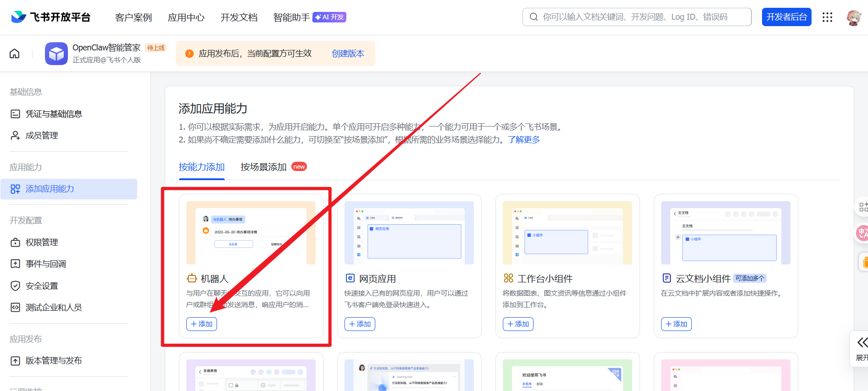Click the OpenClaw app cube icon
Viewport: 868px width, 391px height.
56,54
